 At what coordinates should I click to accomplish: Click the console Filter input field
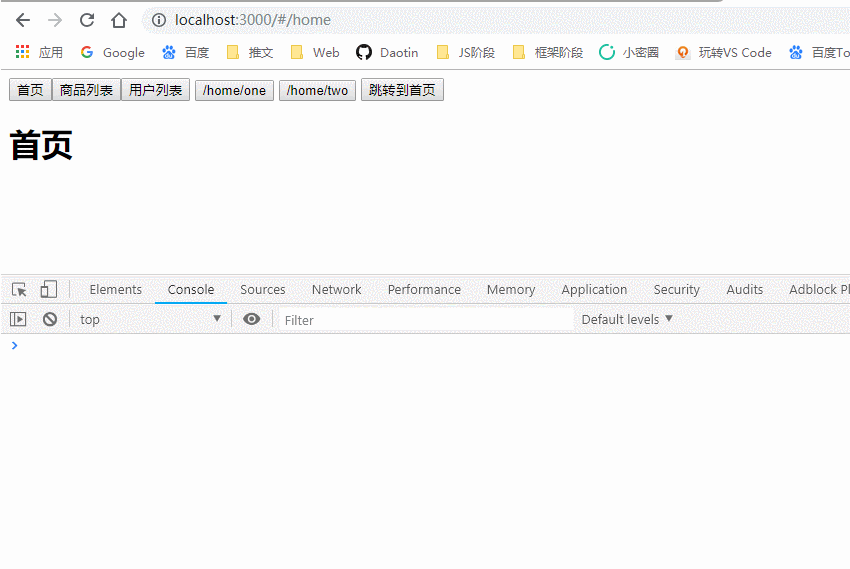click(425, 320)
